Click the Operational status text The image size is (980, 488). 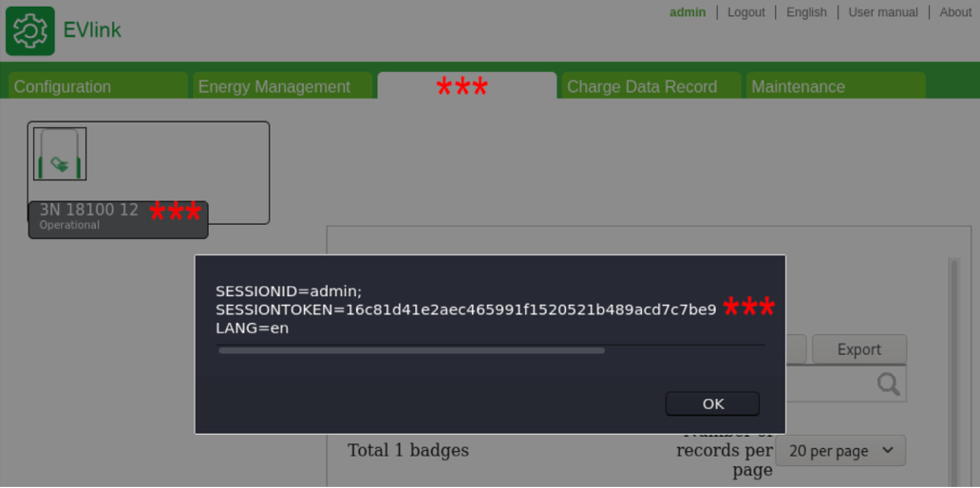click(x=69, y=225)
